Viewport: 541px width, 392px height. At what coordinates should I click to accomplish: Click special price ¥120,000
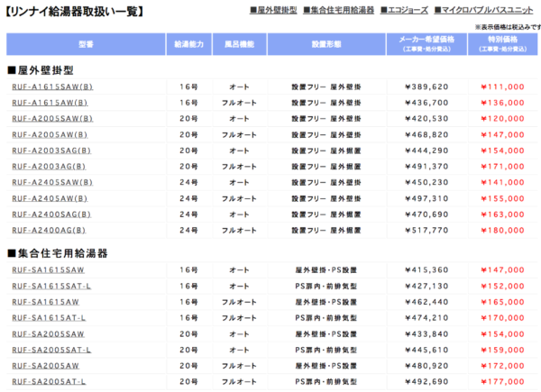503,119
